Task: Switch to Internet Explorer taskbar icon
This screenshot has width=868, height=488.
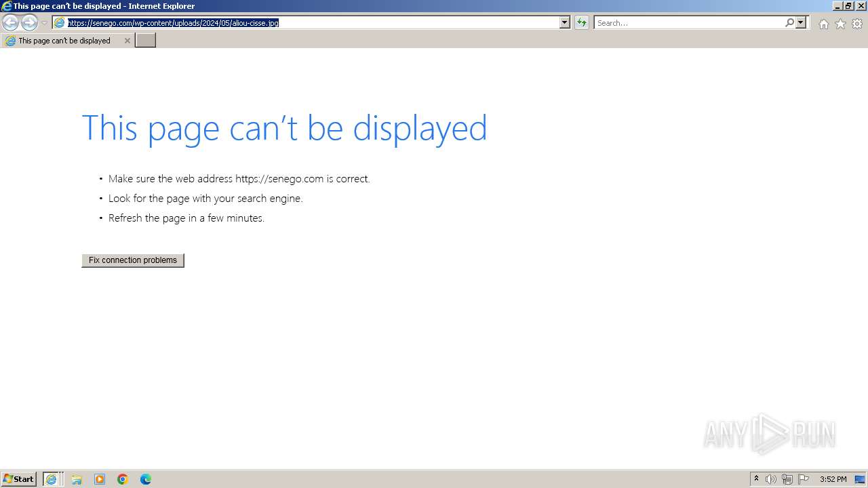Action: (53, 479)
